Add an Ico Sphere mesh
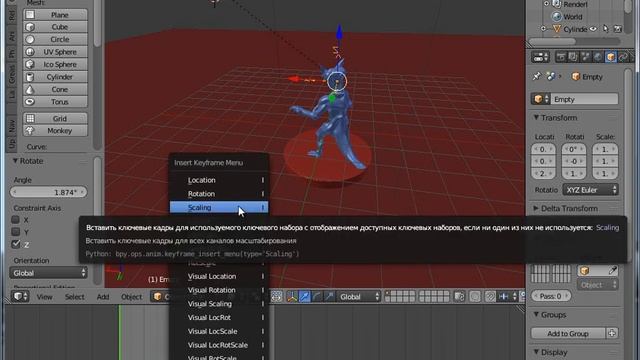Image resolution: width=640 pixels, height=360 pixels. pos(55,64)
